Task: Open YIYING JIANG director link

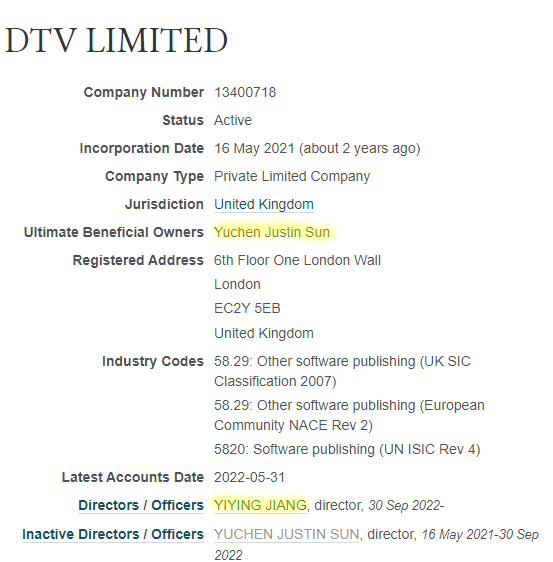Action: (260, 505)
